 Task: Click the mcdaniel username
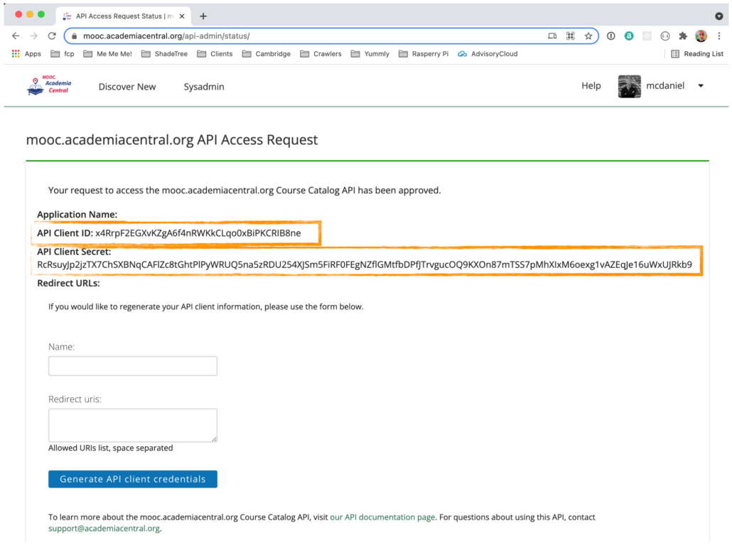click(665, 86)
